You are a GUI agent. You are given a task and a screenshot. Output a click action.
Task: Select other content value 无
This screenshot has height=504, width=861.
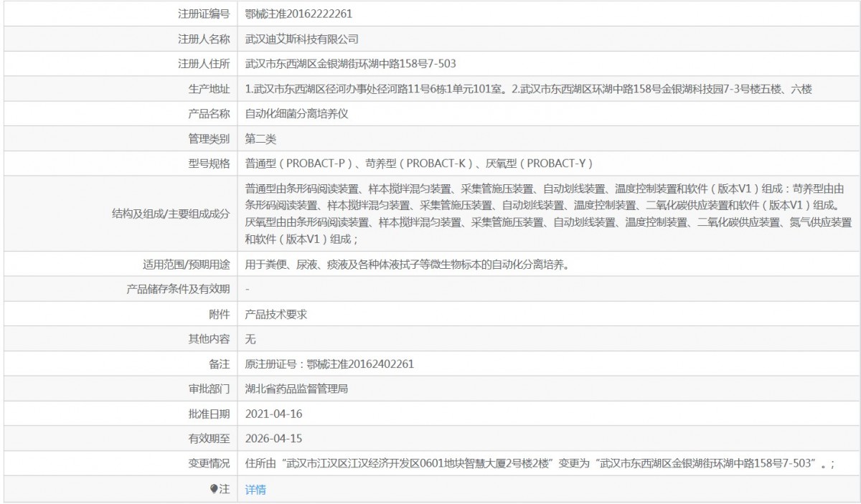[x=250, y=339]
